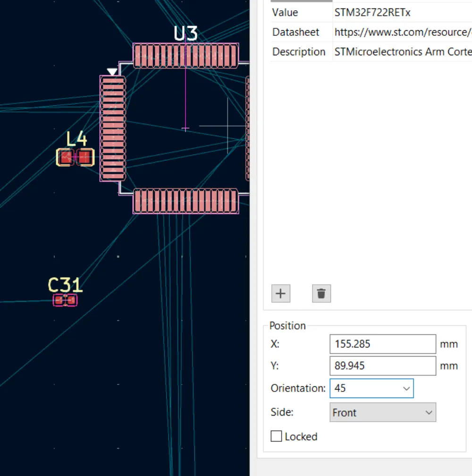Select the Value cell STM32F722RETx
The width and height of the screenshot is (472, 476).
372,13
